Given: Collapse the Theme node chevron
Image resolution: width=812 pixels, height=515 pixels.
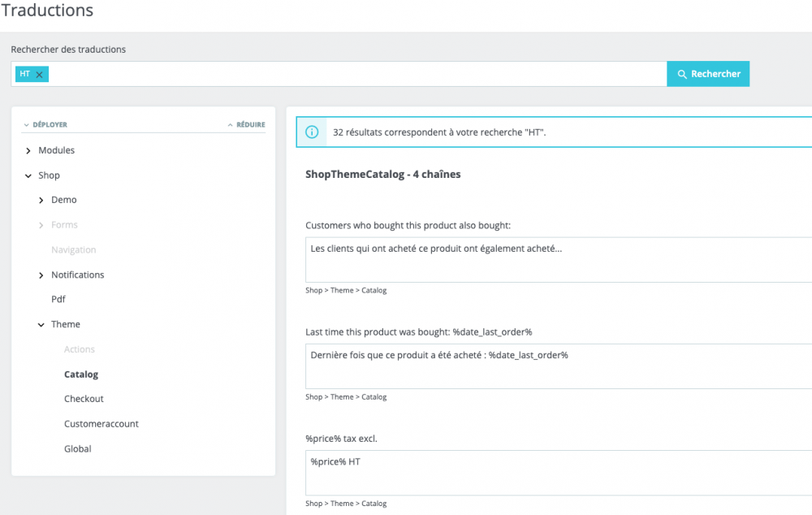Looking at the screenshot, I should tap(41, 325).
